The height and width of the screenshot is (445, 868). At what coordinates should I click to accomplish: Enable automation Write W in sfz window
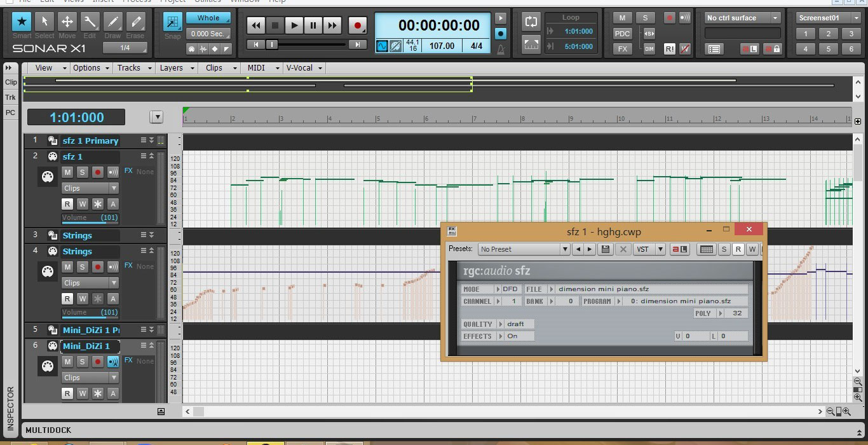tap(752, 249)
